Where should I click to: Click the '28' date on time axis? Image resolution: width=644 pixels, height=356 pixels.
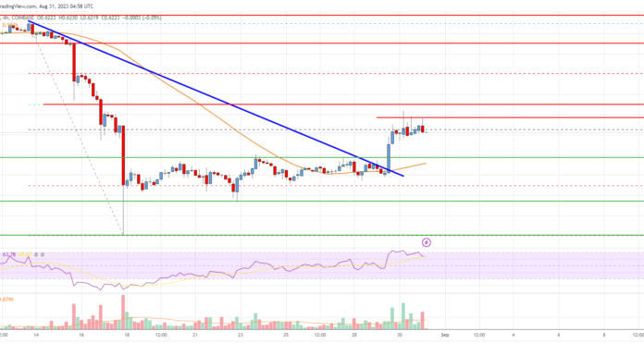click(x=354, y=335)
